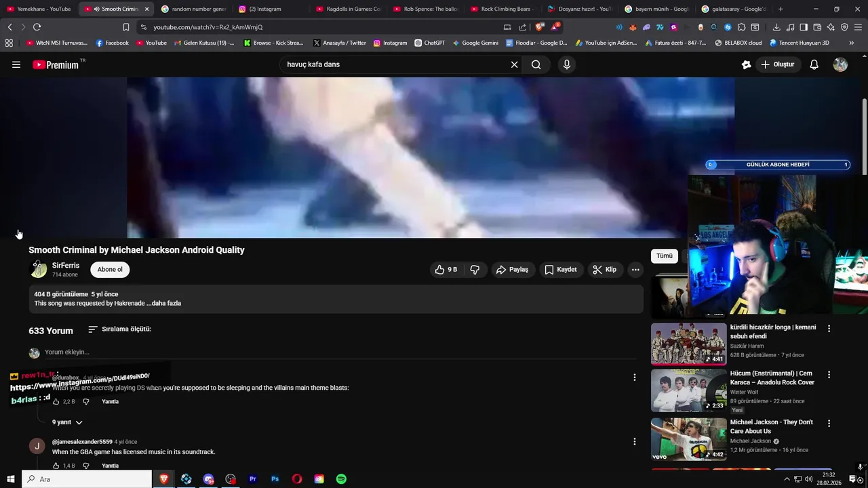Switch to random number generator tab
This screenshot has width=868, height=488.
193,9
